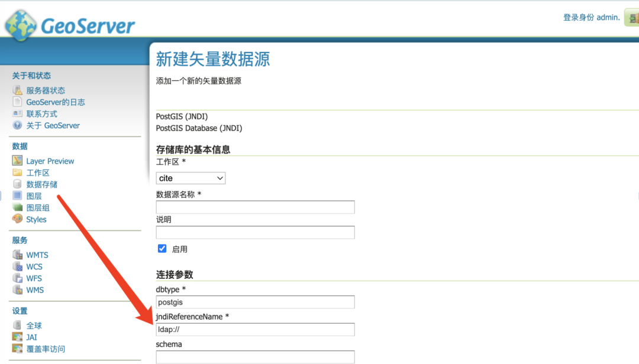This screenshot has width=639, height=364.
Task: Open WMTS service settings link
Action: coord(37,255)
